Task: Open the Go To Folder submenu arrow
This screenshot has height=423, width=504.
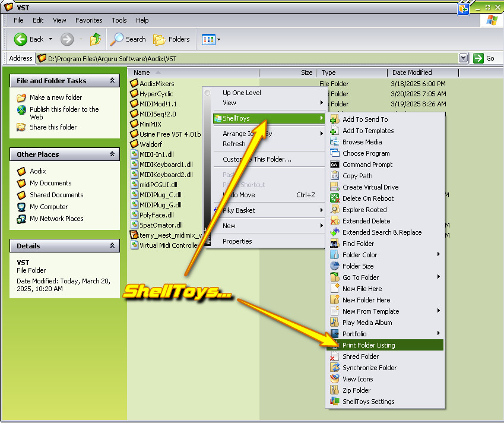Action: 439,277
